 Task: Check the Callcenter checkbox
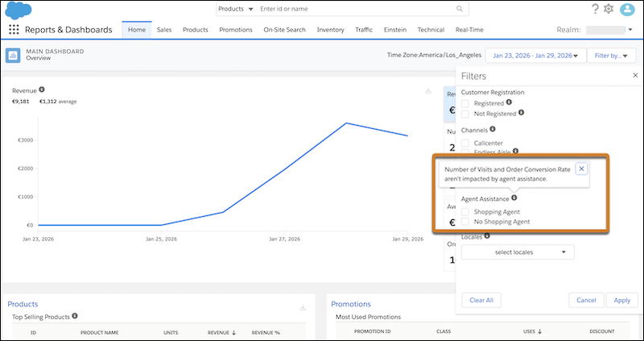point(465,143)
